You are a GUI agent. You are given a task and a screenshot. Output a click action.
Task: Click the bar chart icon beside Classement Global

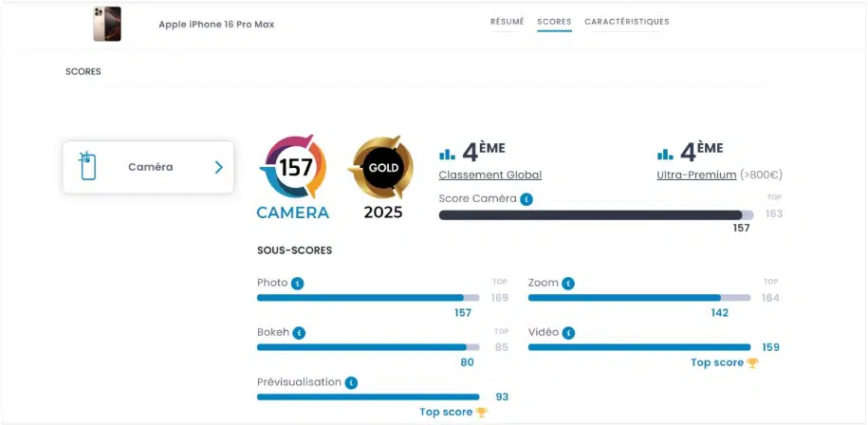coord(447,155)
